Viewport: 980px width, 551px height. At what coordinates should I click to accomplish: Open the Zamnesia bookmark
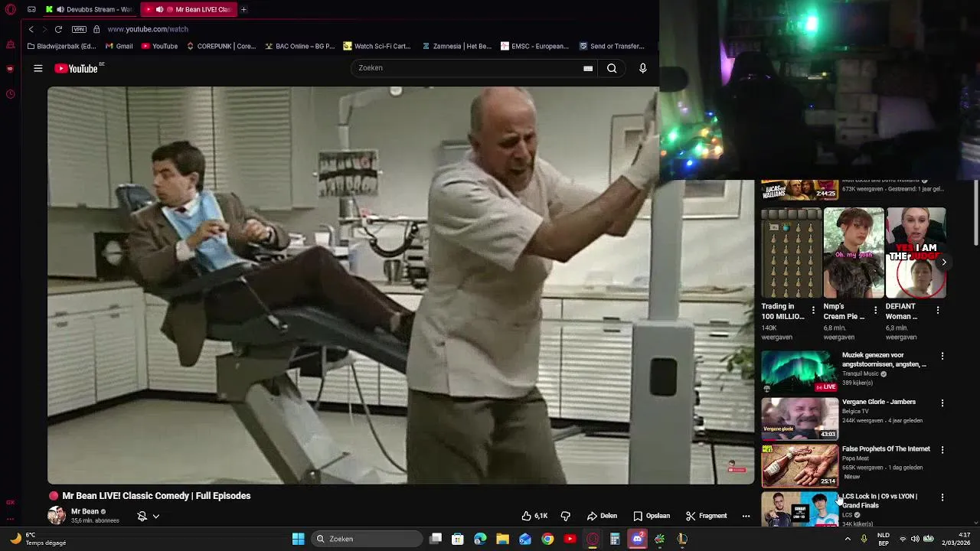point(456,46)
